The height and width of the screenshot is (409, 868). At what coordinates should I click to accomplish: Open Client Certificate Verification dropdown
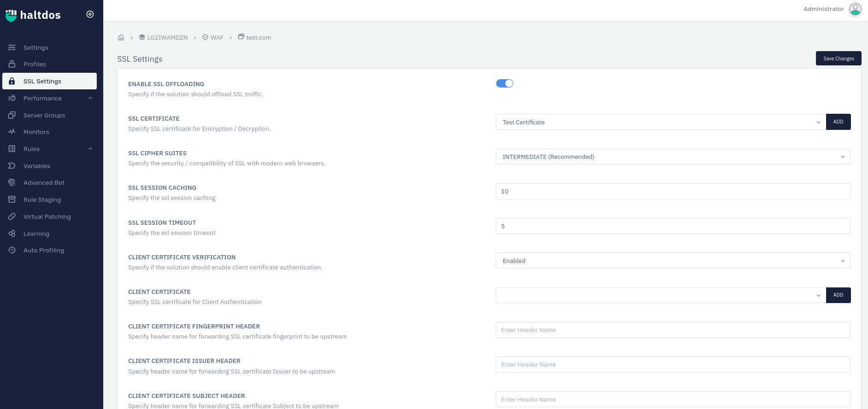point(673,261)
